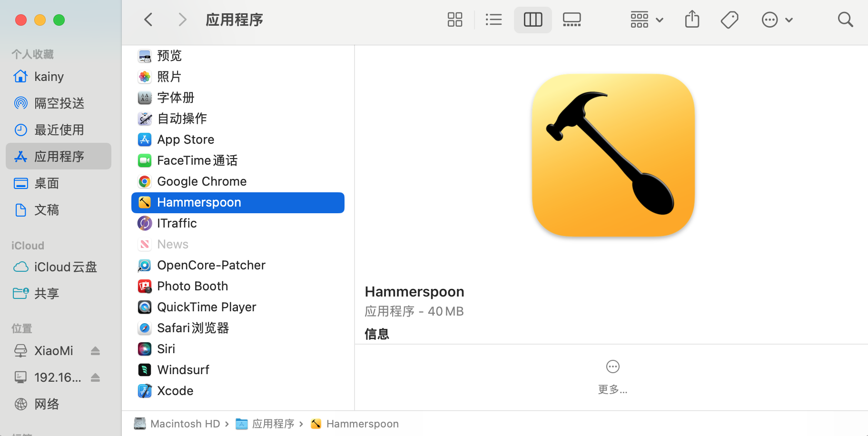Eject the XiaoMi volume

(x=95, y=351)
